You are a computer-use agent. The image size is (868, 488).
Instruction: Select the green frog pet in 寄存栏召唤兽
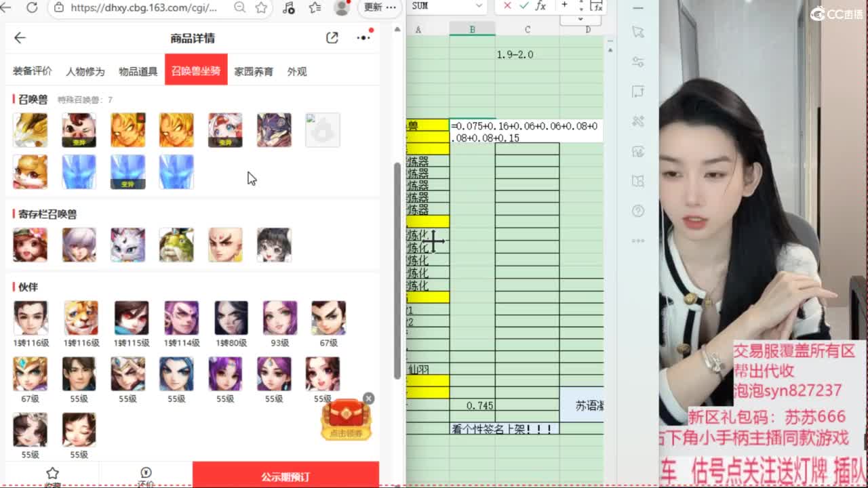click(176, 245)
